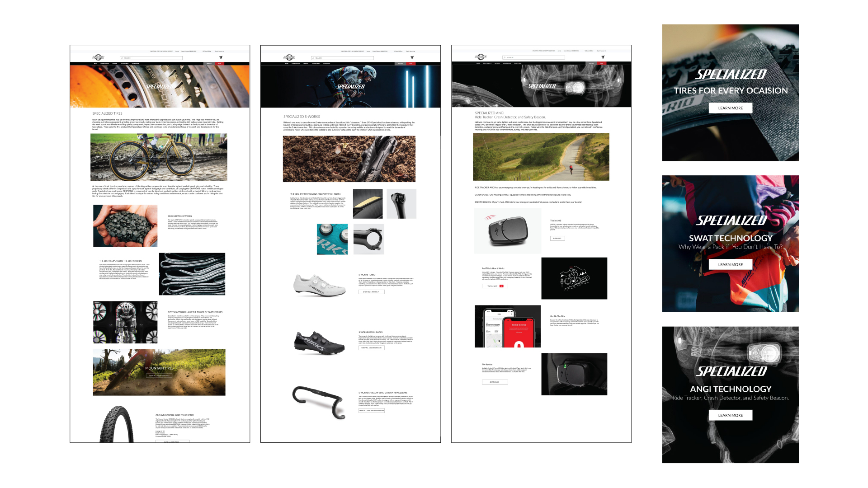Click Learn More on the ANGi Technology banner

click(x=731, y=415)
